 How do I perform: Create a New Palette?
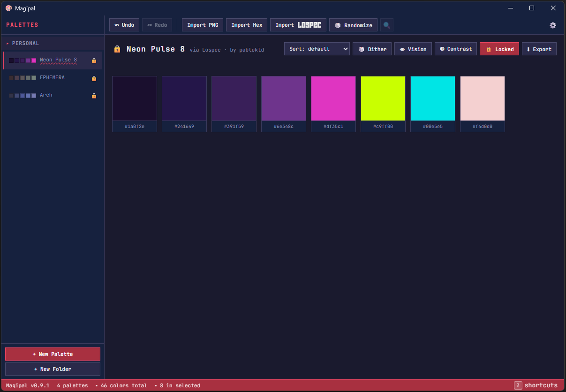pyautogui.click(x=53, y=354)
